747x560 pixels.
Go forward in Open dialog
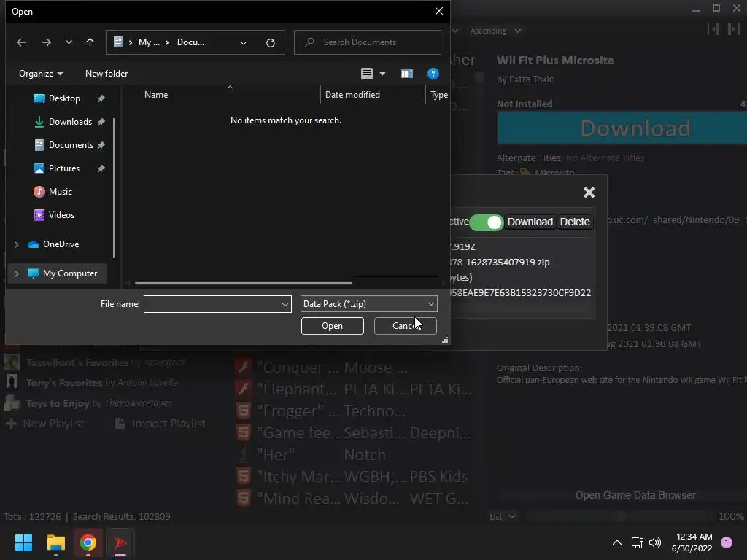click(46, 42)
